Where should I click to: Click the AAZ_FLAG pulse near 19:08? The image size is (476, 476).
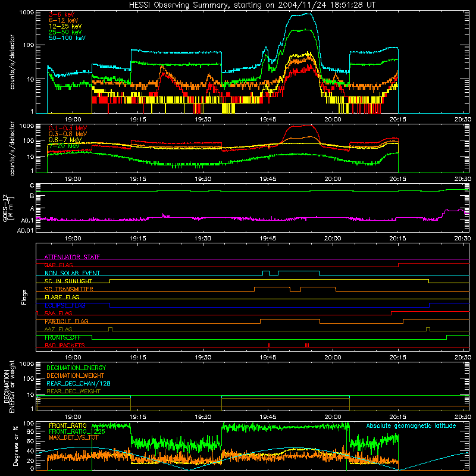pos(110,329)
